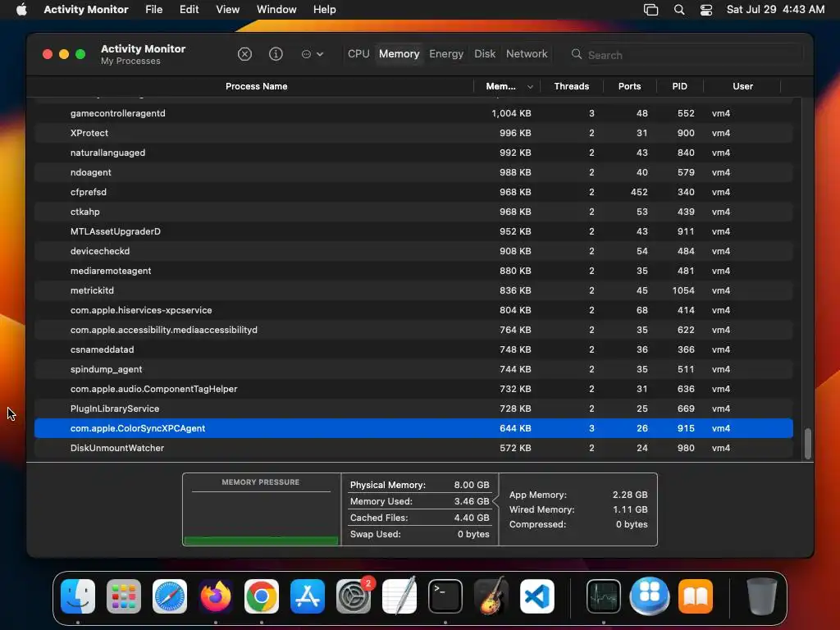Sort by User column header

[x=742, y=86]
